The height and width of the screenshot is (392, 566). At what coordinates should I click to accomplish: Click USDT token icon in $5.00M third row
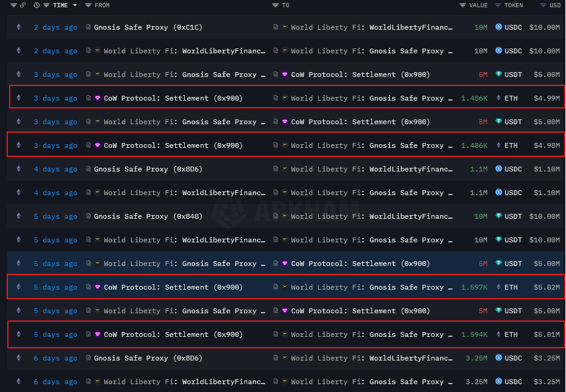point(499,74)
